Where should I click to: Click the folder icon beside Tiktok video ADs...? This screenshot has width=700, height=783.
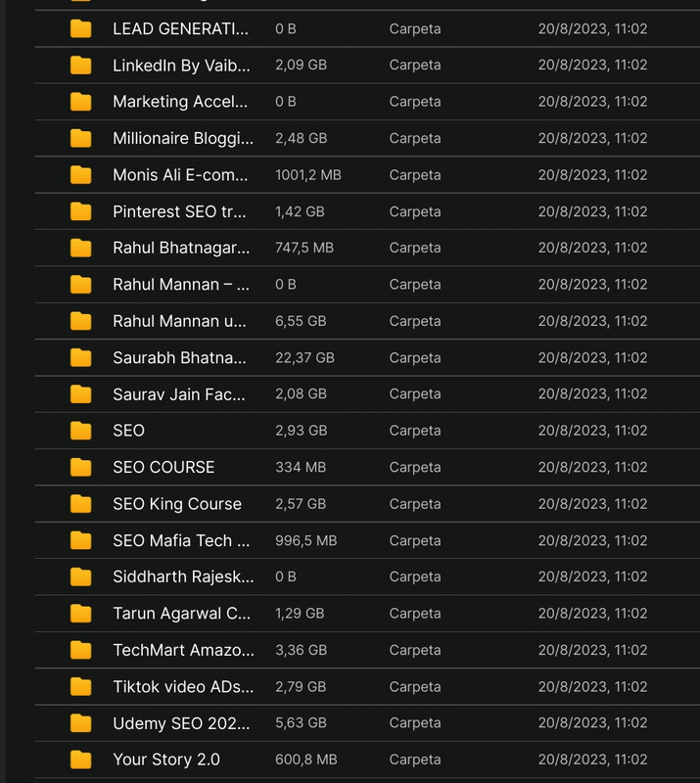(80, 687)
